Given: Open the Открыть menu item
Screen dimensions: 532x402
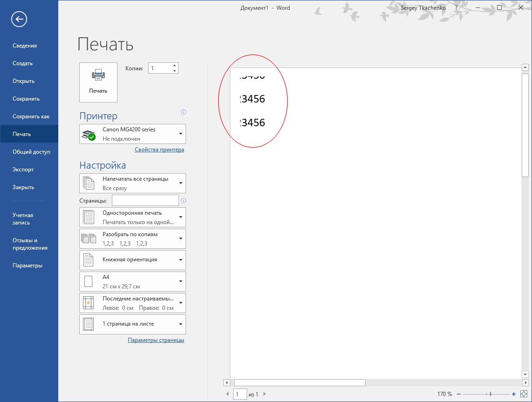Looking at the screenshot, I should (x=29, y=81).
